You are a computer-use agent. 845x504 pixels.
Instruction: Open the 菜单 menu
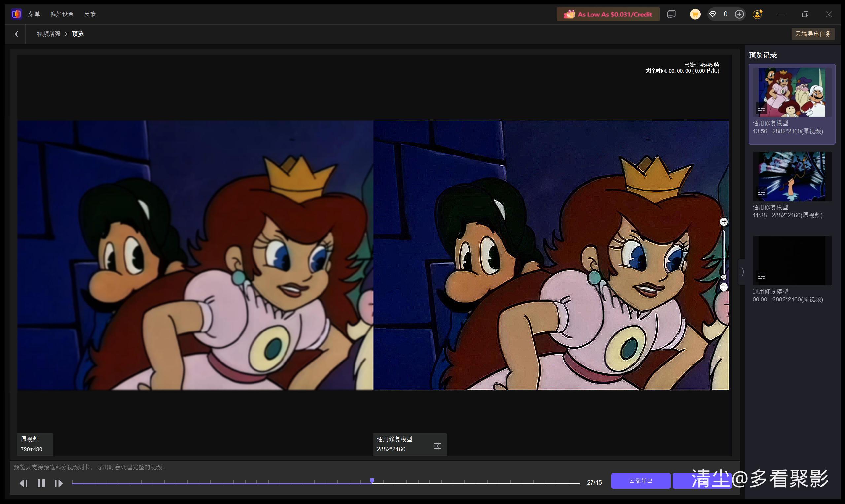(34, 14)
